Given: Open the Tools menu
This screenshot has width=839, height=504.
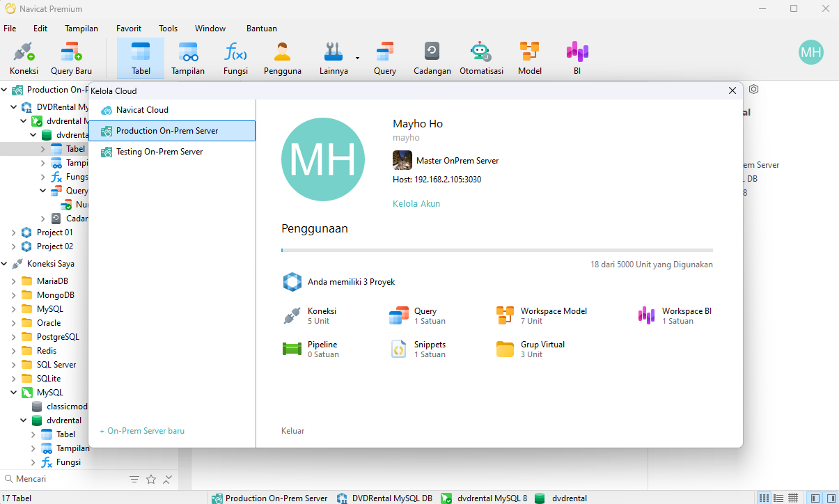Looking at the screenshot, I should pos(168,29).
